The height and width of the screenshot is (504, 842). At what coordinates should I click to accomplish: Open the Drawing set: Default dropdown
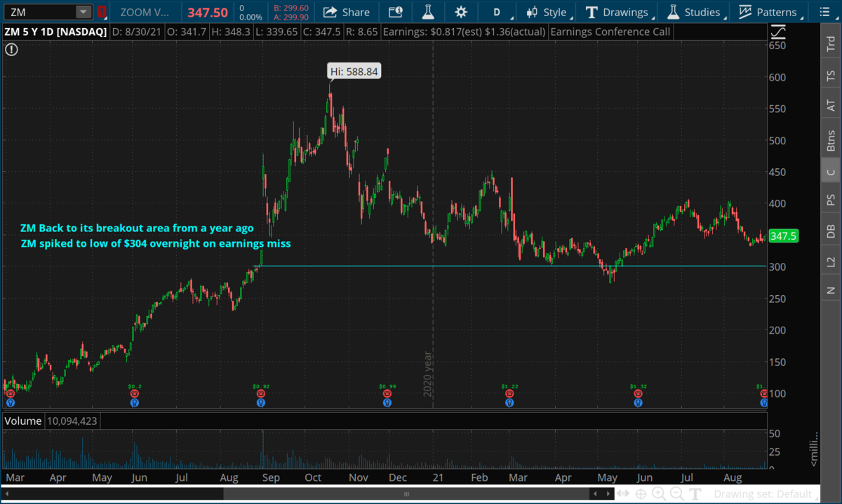point(767,493)
